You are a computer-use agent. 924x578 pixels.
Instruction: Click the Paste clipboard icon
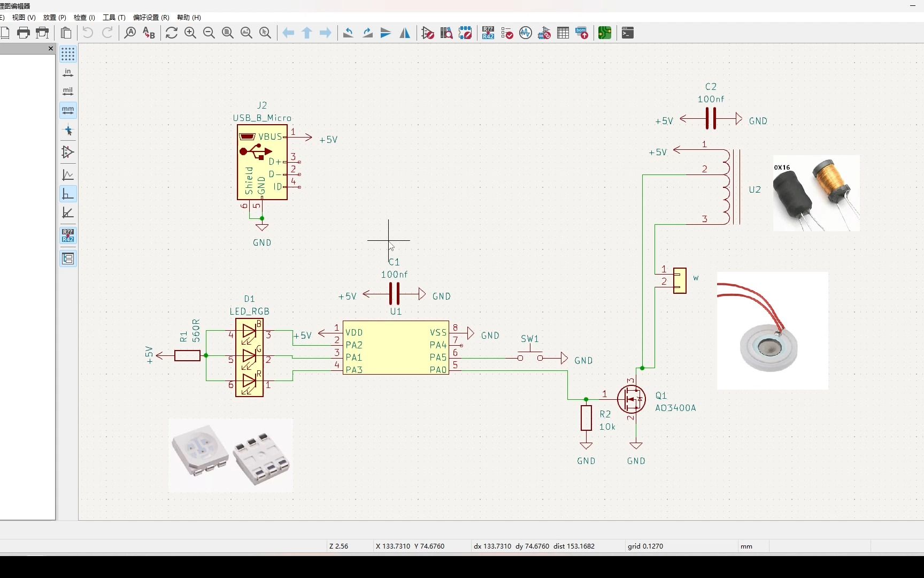click(66, 33)
